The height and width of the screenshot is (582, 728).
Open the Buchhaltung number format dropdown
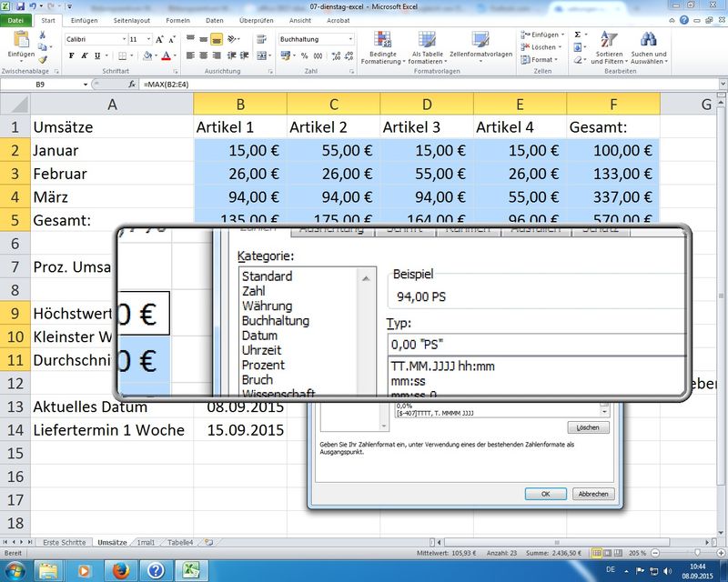(350, 40)
